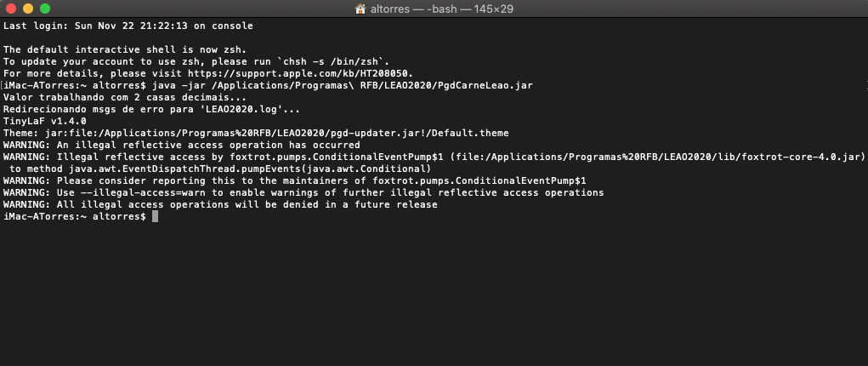
Task: Click the 'TinyLaF v1.4.0' output line
Action: [45, 122]
